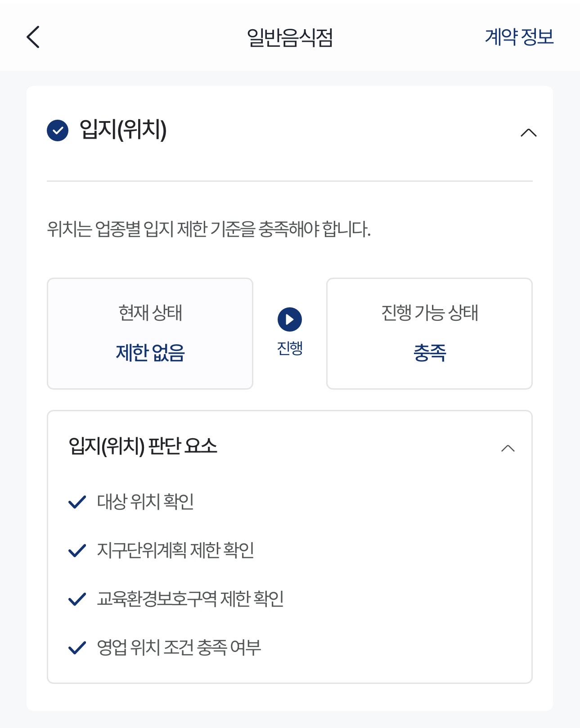Go back using the left arrow icon
The image size is (580, 728).
coord(33,37)
